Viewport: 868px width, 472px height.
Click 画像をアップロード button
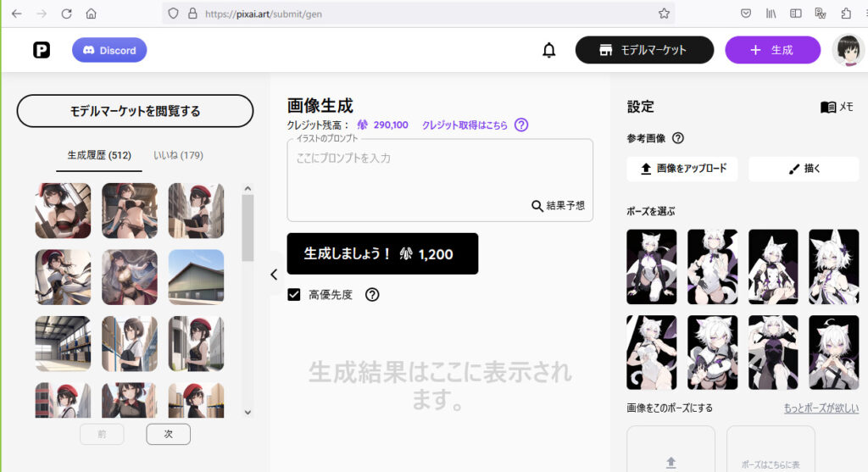click(682, 169)
